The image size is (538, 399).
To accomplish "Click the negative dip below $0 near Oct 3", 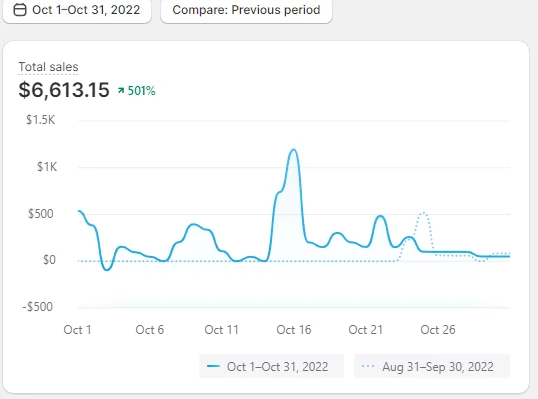I will pyautogui.click(x=107, y=269).
